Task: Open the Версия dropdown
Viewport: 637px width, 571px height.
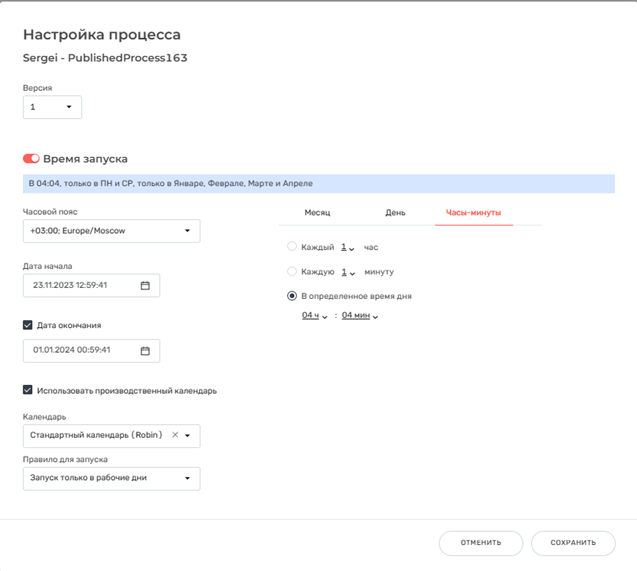Action: (x=52, y=107)
